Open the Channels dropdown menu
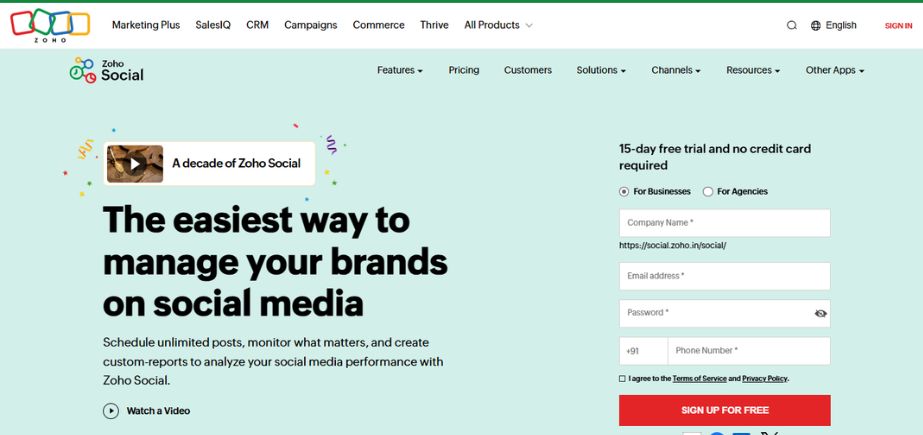 676,71
